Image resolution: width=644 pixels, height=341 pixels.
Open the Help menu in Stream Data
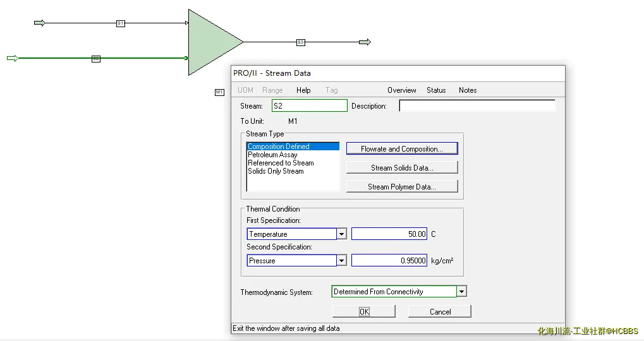(x=303, y=90)
